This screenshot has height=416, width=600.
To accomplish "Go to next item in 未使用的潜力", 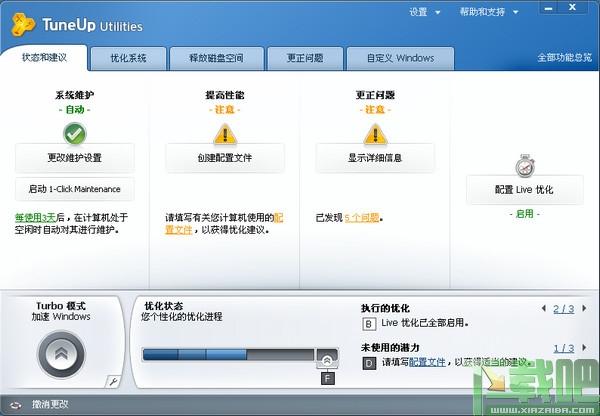I will pos(584,347).
